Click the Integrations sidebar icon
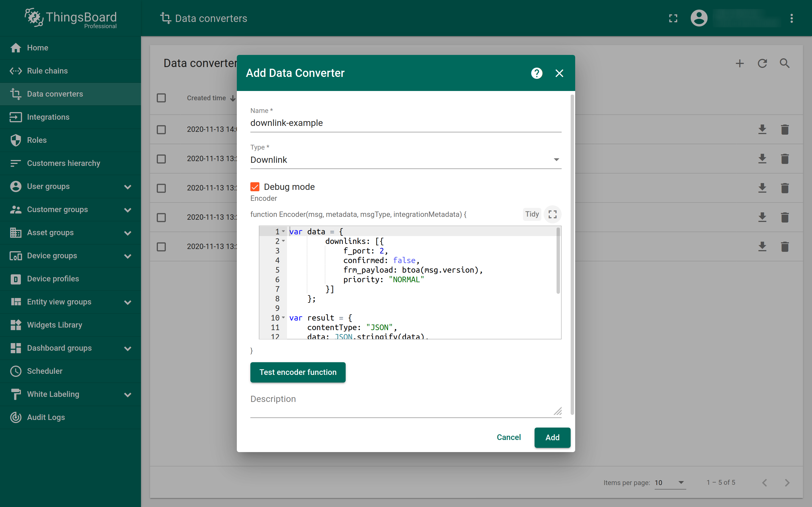This screenshot has height=507, width=812. (16, 117)
